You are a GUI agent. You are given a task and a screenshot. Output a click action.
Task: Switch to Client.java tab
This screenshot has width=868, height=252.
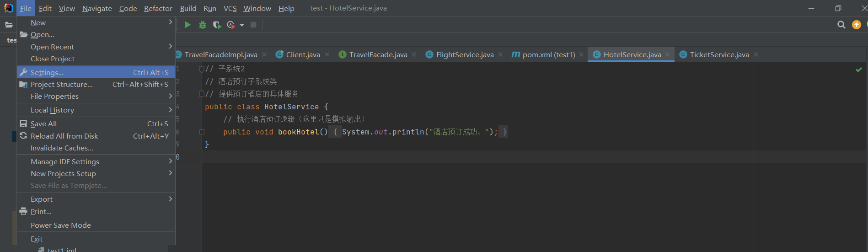[x=303, y=54]
